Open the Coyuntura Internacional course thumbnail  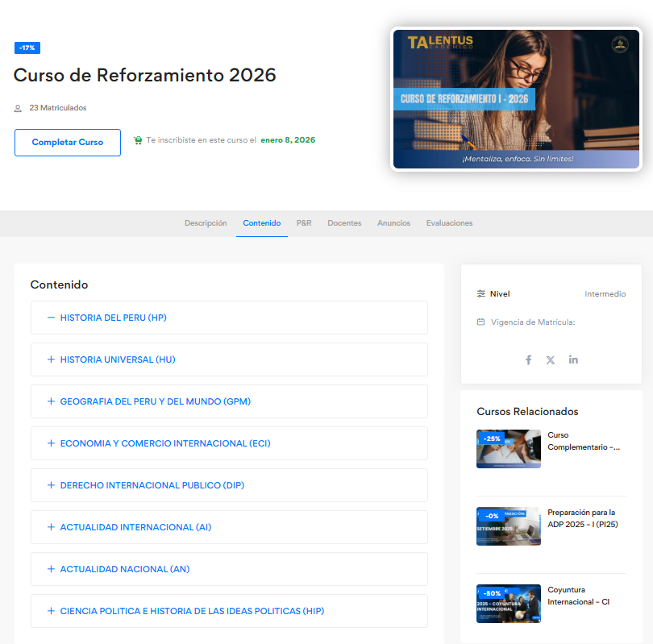[x=509, y=604]
